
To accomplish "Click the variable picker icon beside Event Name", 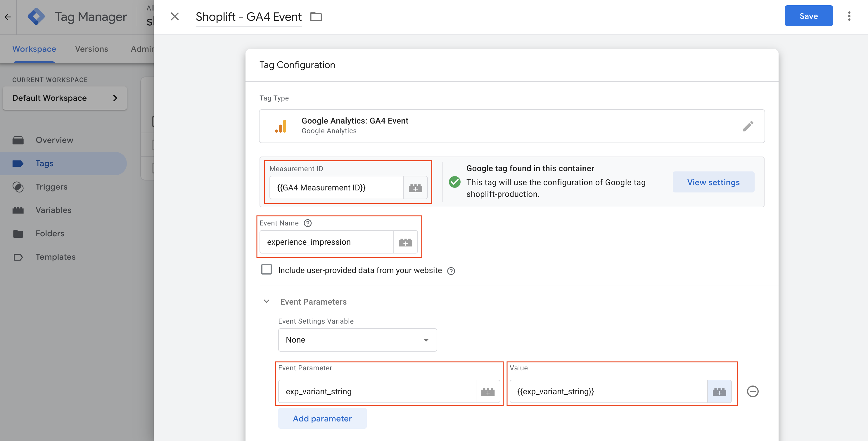I will 405,242.
